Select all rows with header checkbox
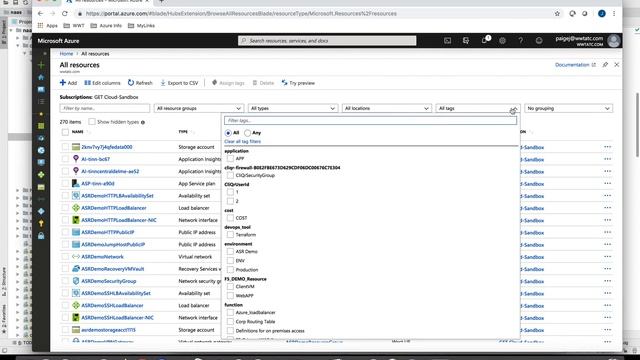 pyautogui.click(x=65, y=132)
